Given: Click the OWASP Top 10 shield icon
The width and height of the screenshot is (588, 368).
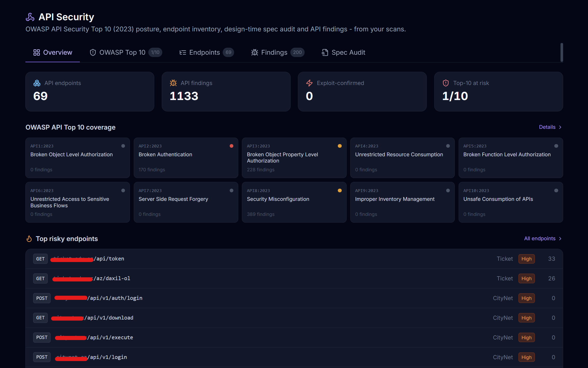Looking at the screenshot, I should point(93,52).
